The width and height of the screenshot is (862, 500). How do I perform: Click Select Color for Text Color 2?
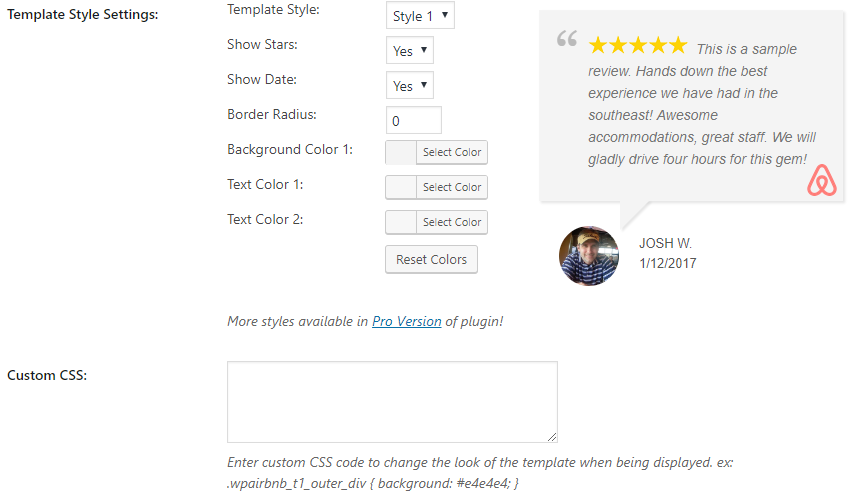tap(452, 223)
